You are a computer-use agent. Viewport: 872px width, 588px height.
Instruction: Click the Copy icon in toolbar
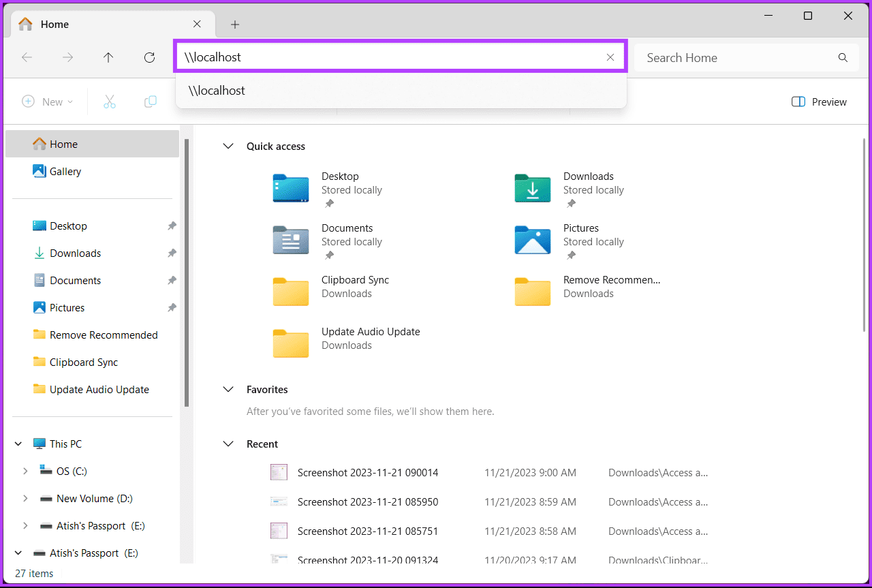[151, 102]
